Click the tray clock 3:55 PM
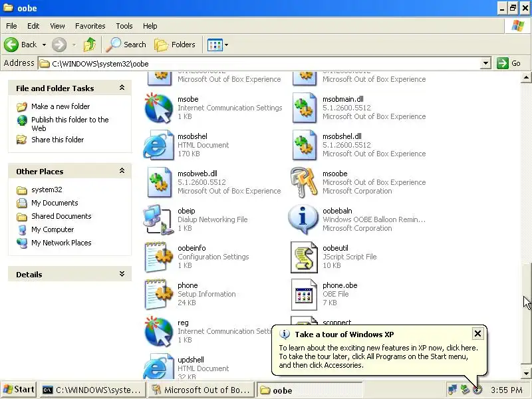Viewport: 532px width, 399px height. 506,390
